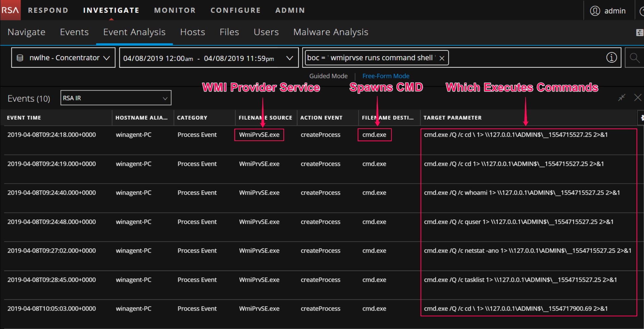Open the column settings gear icon
The width and height of the screenshot is (644, 329).
(641, 118)
